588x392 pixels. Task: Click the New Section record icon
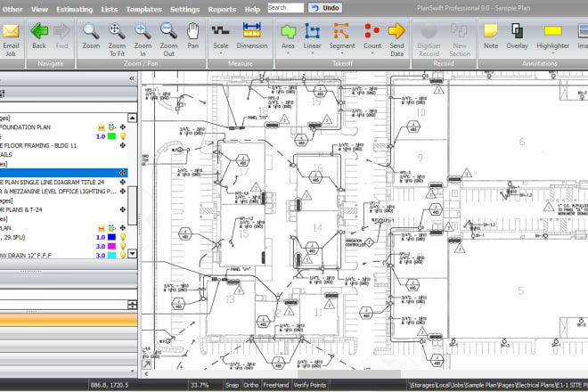tap(459, 31)
